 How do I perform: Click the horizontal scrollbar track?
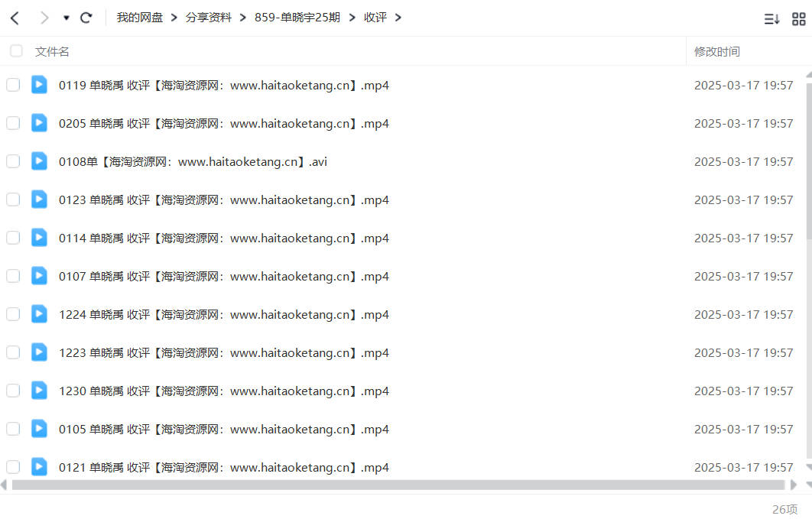398,485
